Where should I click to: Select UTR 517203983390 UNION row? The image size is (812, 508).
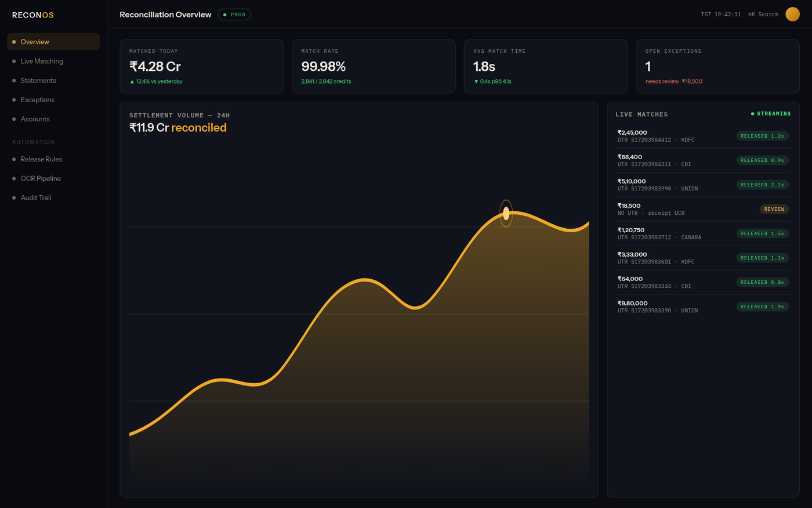pos(703,307)
